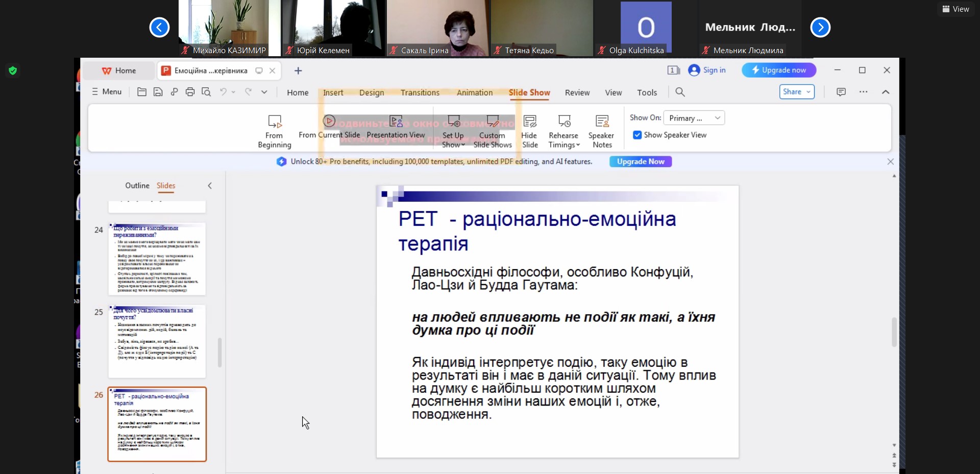The height and width of the screenshot is (474, 980).
Task: Open the comments panel icon
Action: pyautogui.click(x=841, y=92)
